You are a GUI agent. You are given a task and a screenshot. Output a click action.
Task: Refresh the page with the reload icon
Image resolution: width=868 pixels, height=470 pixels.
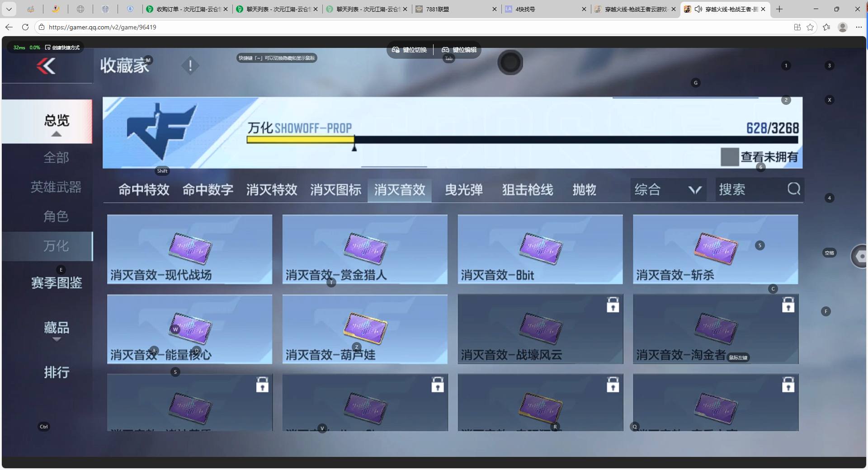(x=25, y=27)
